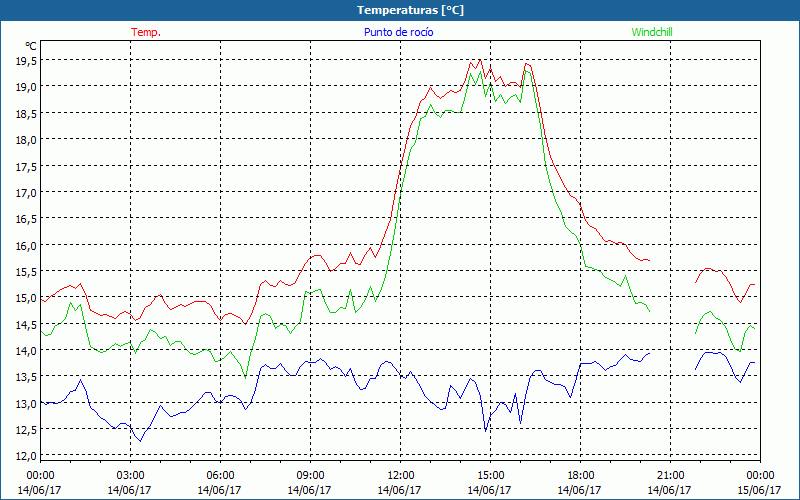Image resolution: width=800 pixels, height=500 pixels.
Task: Click the 17,0 value on the y-axis
Action: (27, 193)
